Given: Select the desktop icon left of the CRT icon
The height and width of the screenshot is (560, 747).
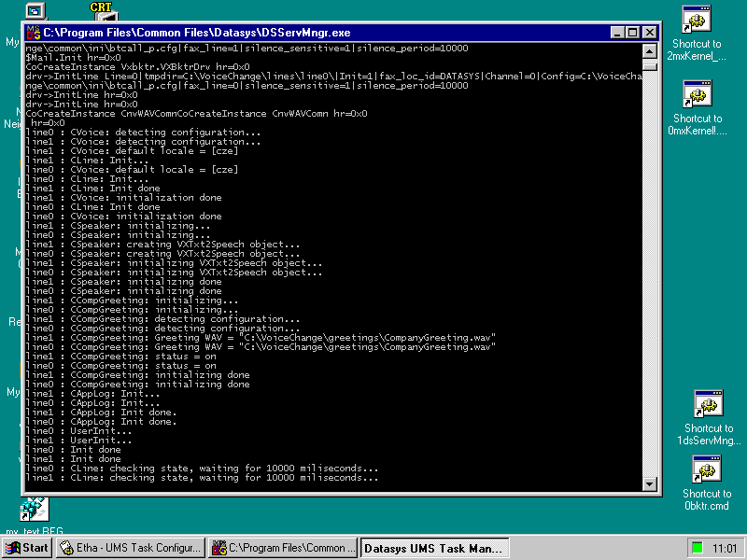Looking at the screenshot, I should [35, 11].
